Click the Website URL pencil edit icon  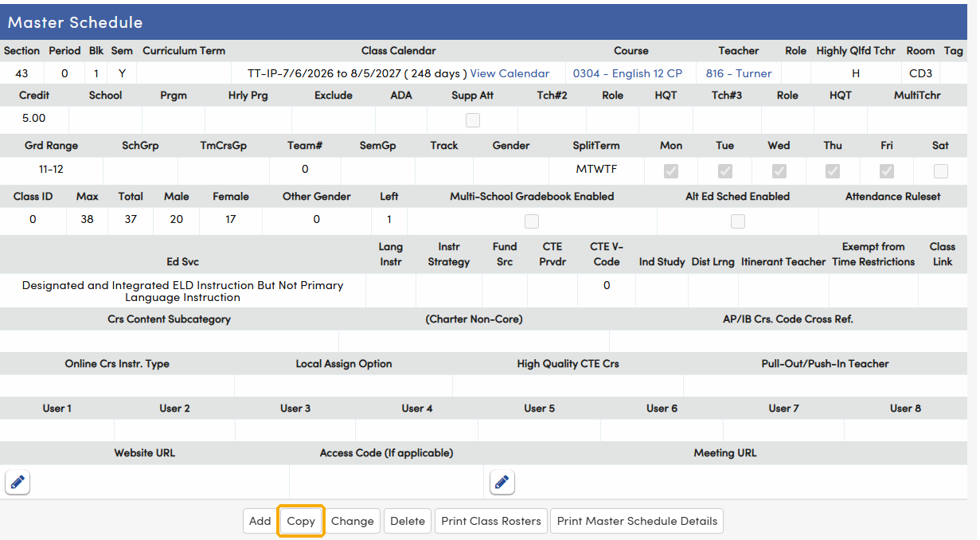coord(18,482)
